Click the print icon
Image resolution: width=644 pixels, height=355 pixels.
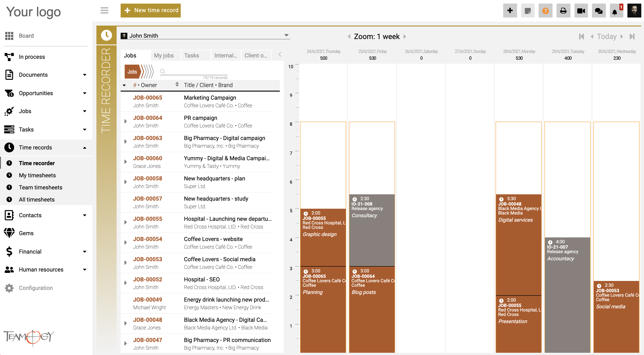[x=563, y=11]
